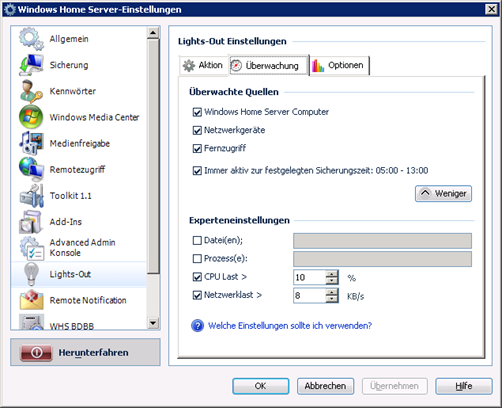Open the Medienfreigabe media icon
Viewport: 502px width, 408px height.
point(31,143)
